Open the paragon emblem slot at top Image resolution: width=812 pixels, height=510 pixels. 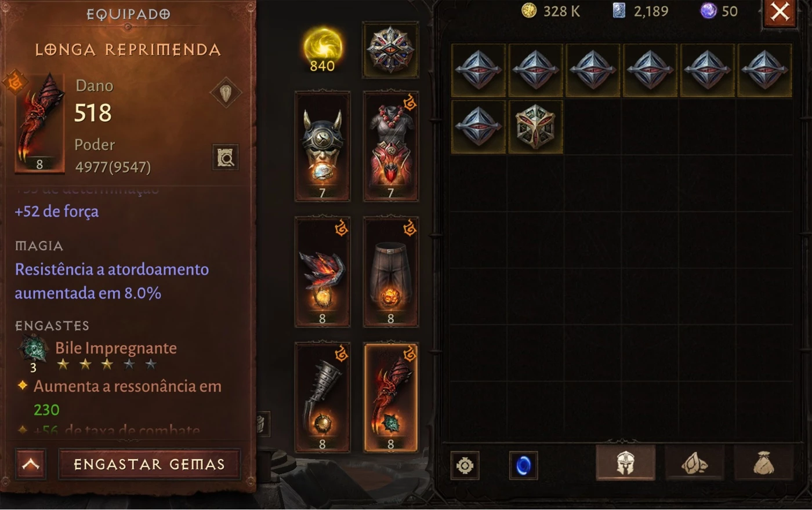point(390,50)
